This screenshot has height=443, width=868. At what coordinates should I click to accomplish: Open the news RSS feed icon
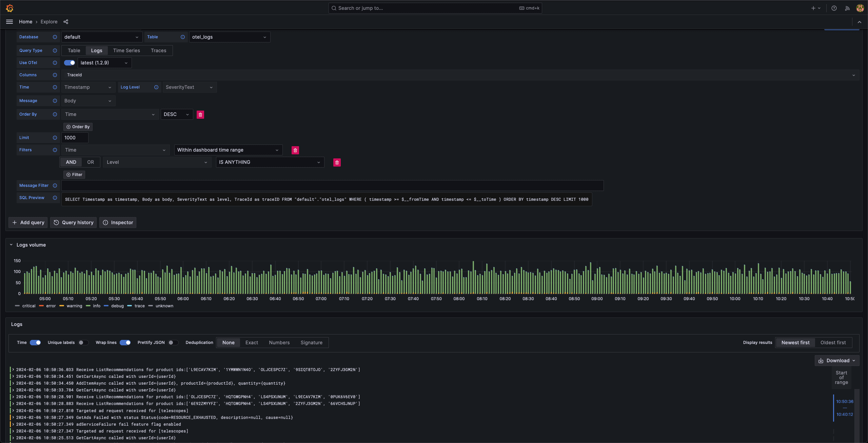coord(847,8)
